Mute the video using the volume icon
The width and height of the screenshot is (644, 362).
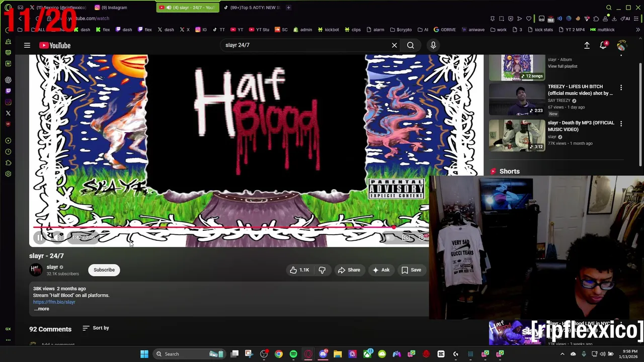[58, 237]
